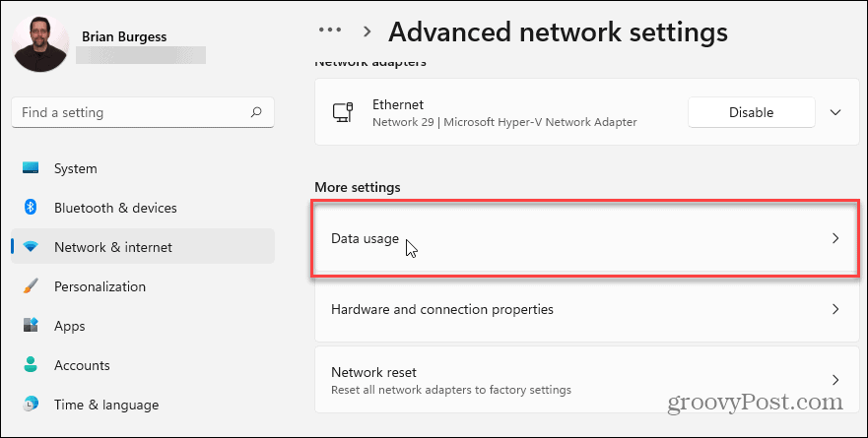Open the breadcrumb ellipsis menu
This screenshot has height=438, width=868.
tap(330, 31)
